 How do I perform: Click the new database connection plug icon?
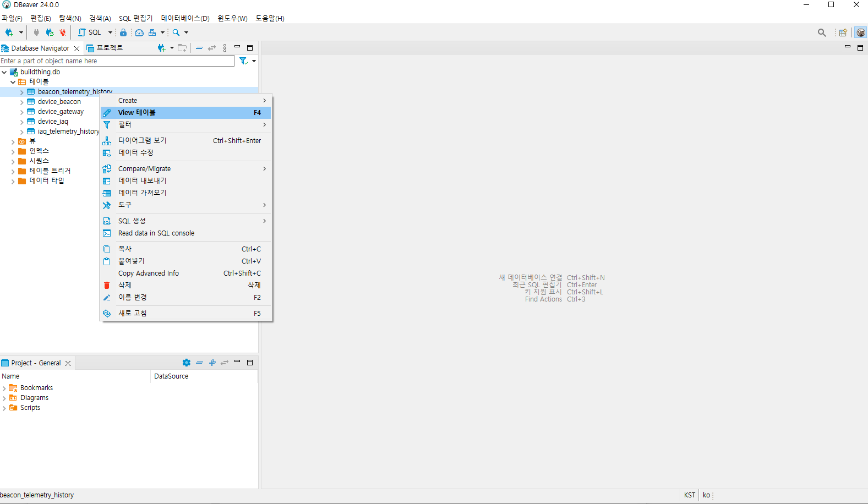coord(9,32)
